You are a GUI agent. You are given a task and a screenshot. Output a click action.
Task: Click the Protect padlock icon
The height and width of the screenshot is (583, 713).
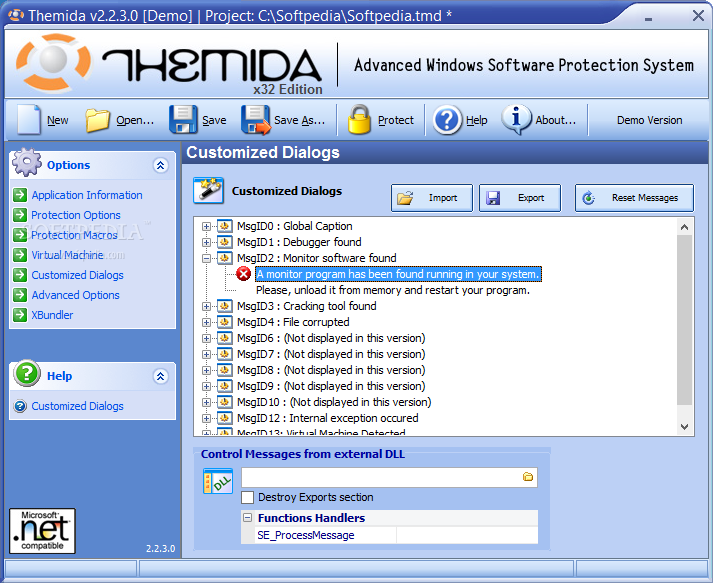(x=359, y=120)
